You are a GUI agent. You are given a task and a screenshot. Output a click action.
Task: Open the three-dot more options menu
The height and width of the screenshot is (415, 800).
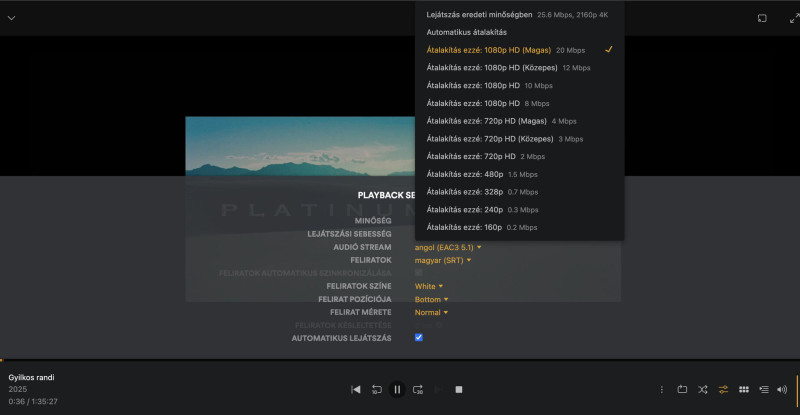tap(662, 389)
